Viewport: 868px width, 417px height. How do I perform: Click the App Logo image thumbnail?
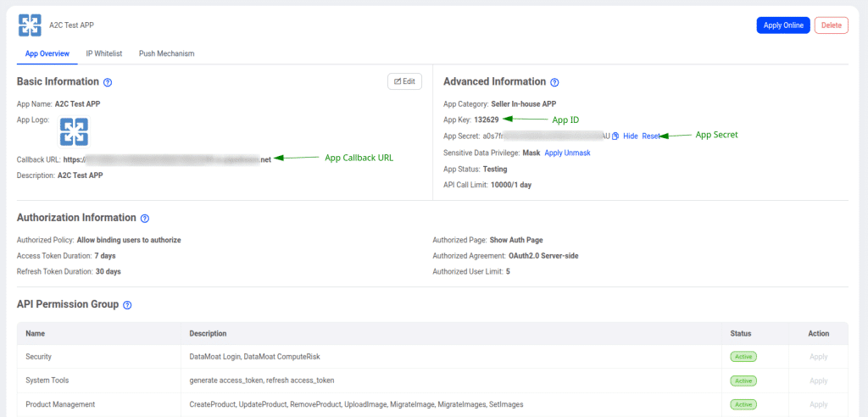tap(74, 131)
